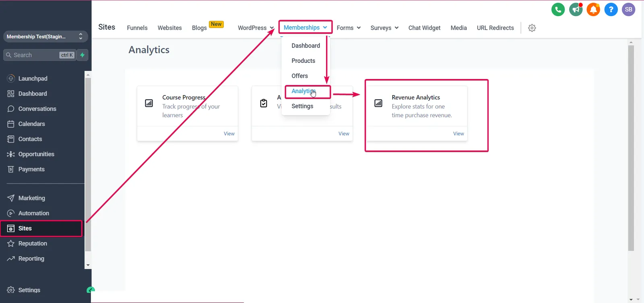This screenshot has height=303, width=644.
Task: Open the SB user avatar menu
Action: [x=629, y=10]
